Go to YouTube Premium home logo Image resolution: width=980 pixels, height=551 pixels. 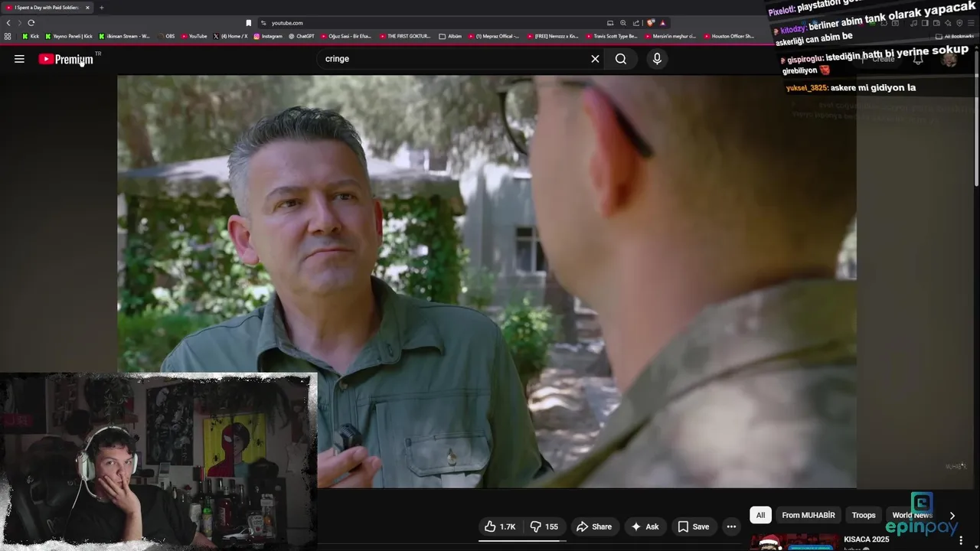click(66, 59)
